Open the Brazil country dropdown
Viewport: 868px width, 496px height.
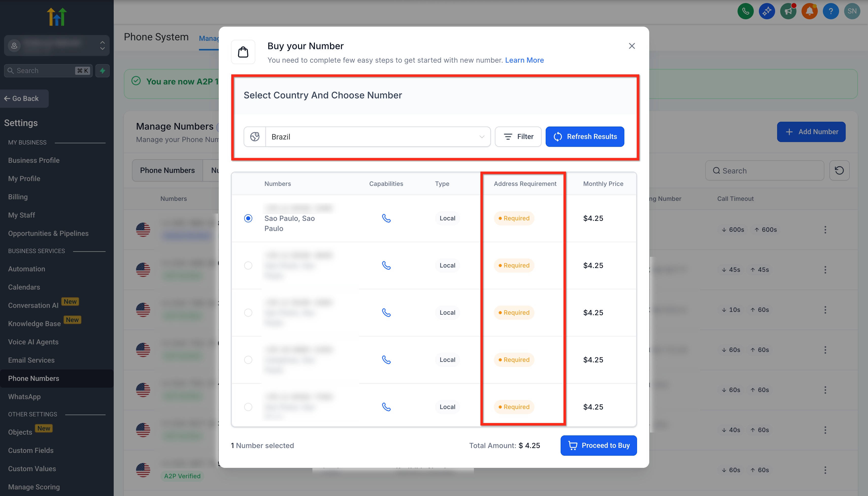(x=378, y=137)
